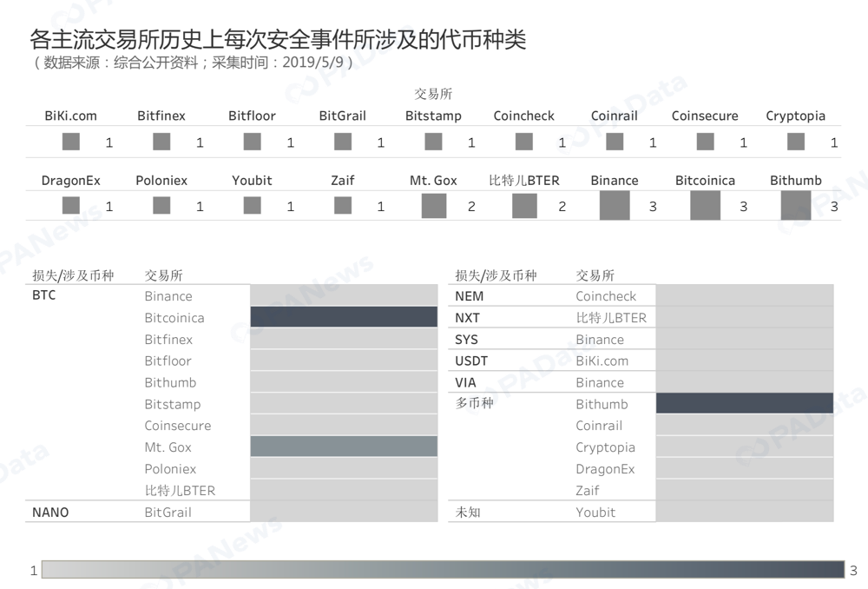Click the Youbit header in second row

pos(252,181)
